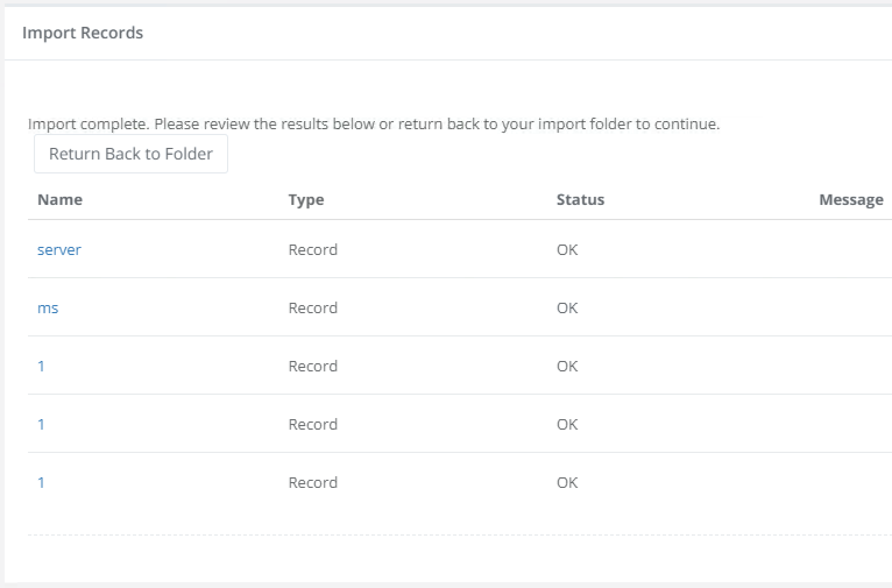
Task: Click the Record type in ms row
Action: (313, 308)
